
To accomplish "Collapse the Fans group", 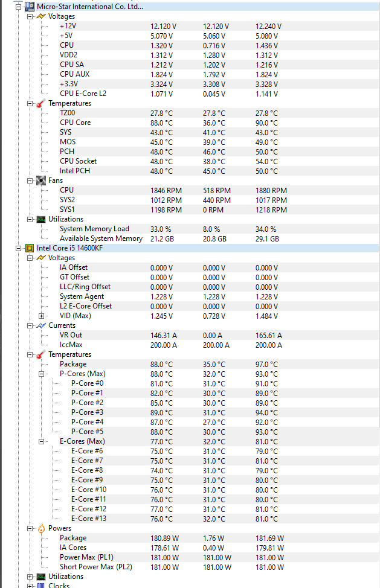I will coord(30,181).
